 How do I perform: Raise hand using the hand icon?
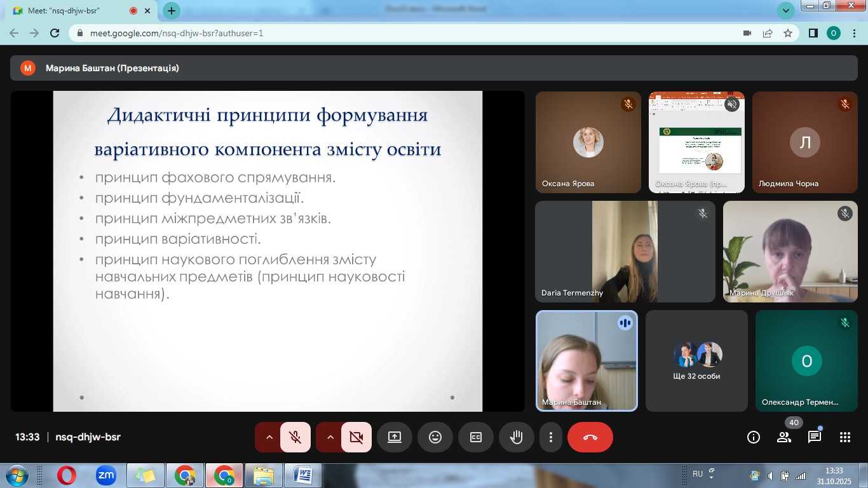pyautogui.click(x=516, y=437)
